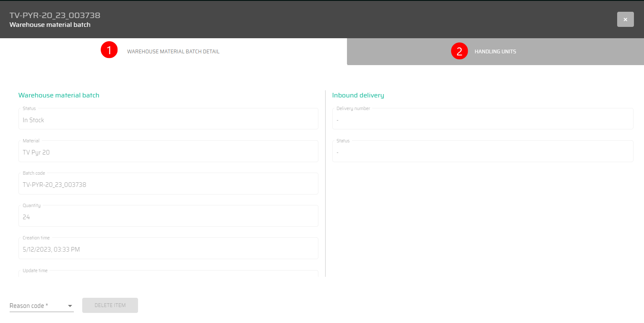The image size is (644, 323).
Task: Click the Warehouse material batch header subtitle
Action: coord(50,25)
